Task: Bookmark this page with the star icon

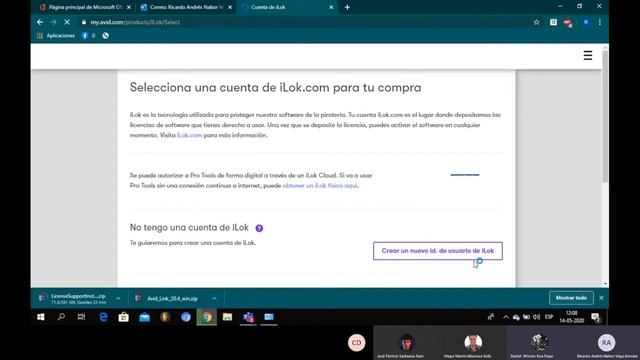Action: pyautogui.click(x=536, y=22)
